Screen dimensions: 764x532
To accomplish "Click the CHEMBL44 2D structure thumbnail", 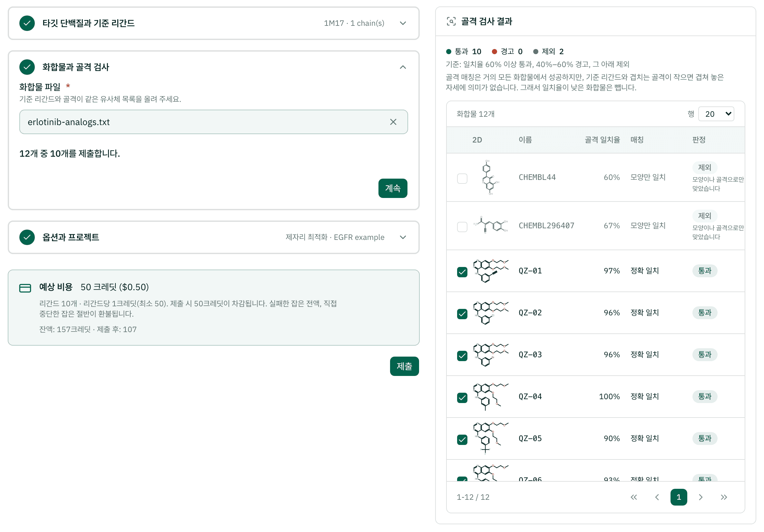I will pyautogui.click(x=491, y=177).
